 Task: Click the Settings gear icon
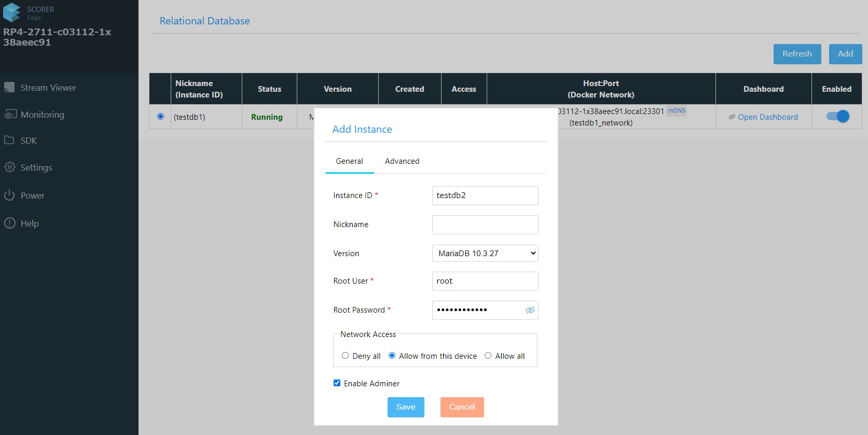(10, 167)
